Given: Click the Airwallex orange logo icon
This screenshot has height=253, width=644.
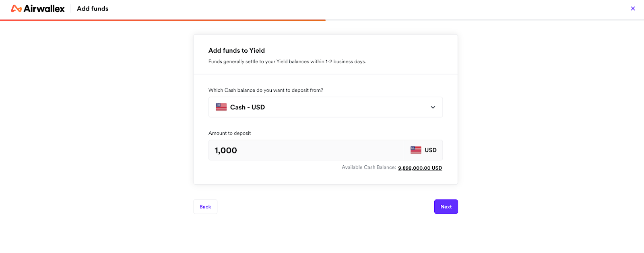Looking at the screenshot, I should tap(17, 8).
